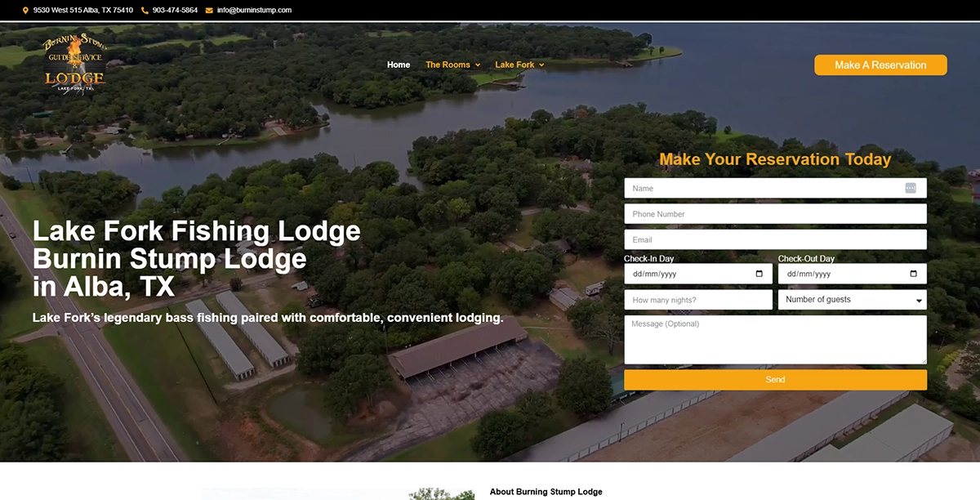This screenshot has width=980, height=500.
Task: Click the Make A Reservation button
Action: pyautogui.click(x=880, y=65)
